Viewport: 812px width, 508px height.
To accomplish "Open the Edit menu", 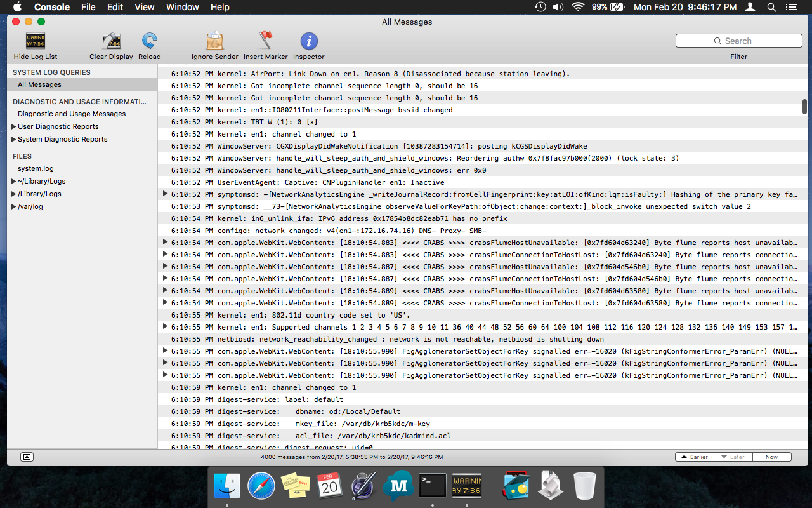I will (115, 7).
